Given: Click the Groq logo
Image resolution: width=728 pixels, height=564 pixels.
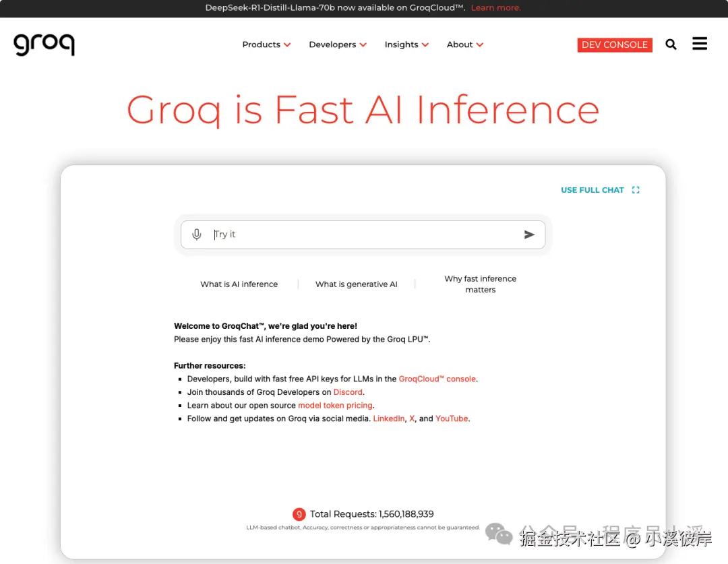Looking at the screenshot, I should click(x=44, y=44).
